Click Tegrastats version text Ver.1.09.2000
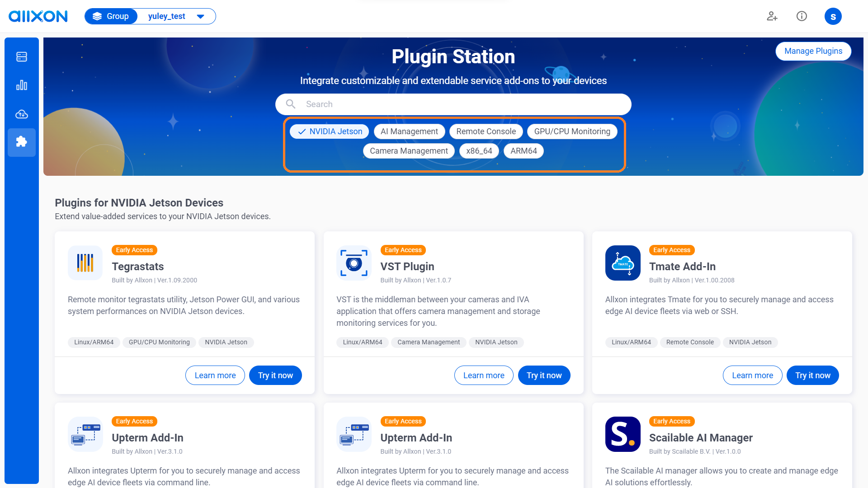This screenshot has height=488, width=868. coord(177,280)
